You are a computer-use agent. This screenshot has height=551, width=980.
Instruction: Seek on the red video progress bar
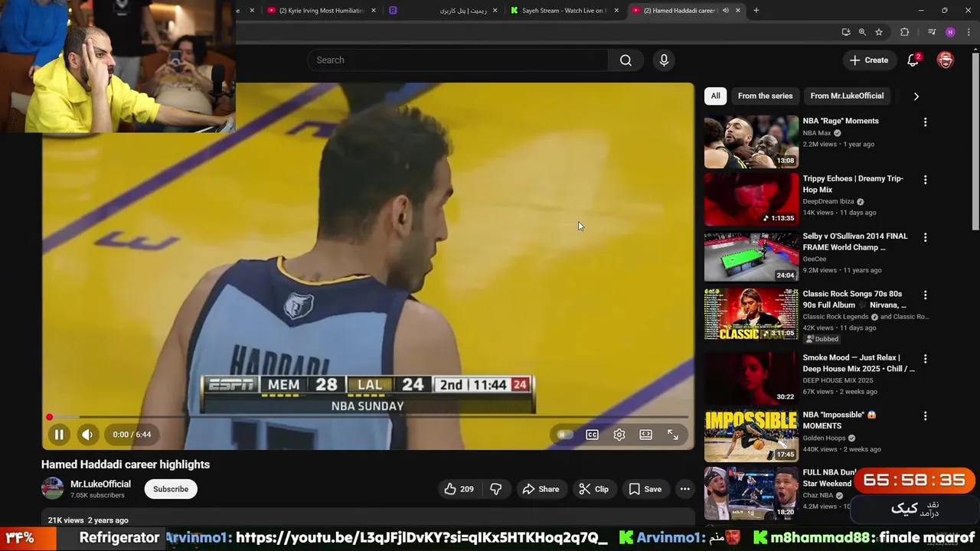coord(368,417)
